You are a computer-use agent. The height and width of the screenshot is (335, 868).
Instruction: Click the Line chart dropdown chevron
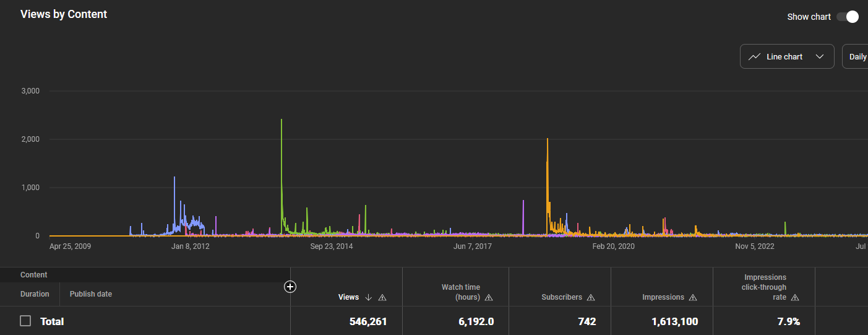pos(820,56)
